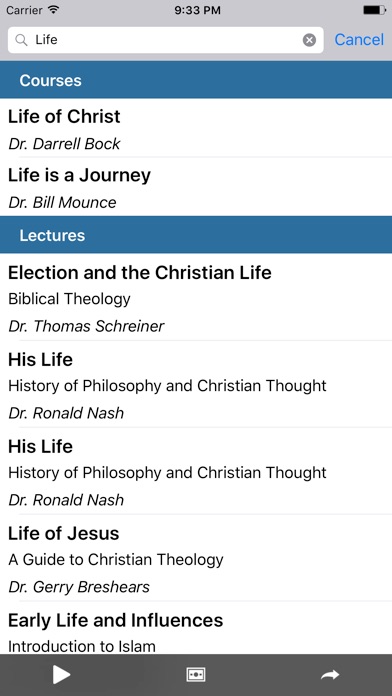Open first His Life lecture
Image resolution: width=392 pixels, height=696 pixels.
point(196,384)
